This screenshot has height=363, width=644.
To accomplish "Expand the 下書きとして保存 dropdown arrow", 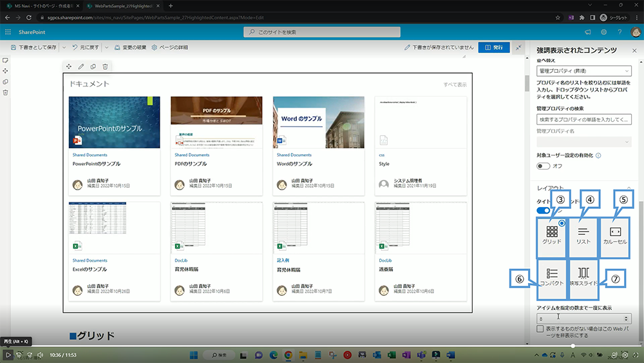I will 64,48.
